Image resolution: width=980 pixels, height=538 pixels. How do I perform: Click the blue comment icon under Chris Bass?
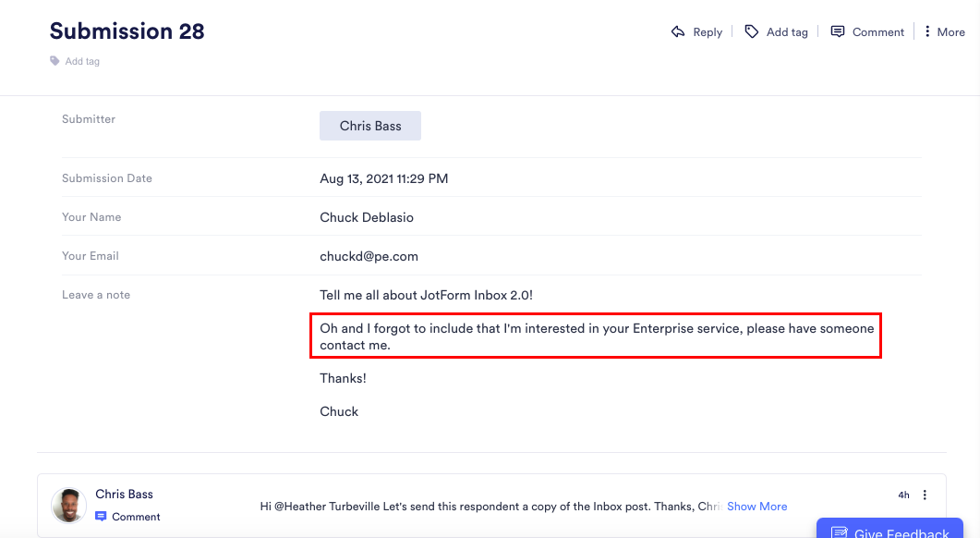[101, 516]
